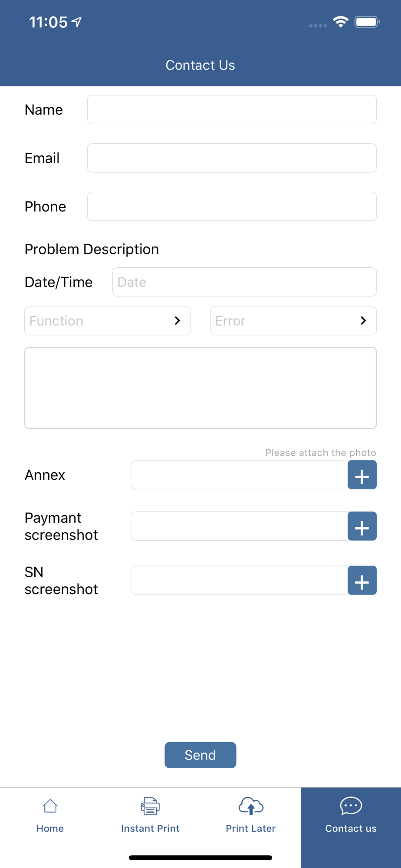Add attachment with Annex plus button
Viewport: 401px width, 868px height.
[362, 475]
